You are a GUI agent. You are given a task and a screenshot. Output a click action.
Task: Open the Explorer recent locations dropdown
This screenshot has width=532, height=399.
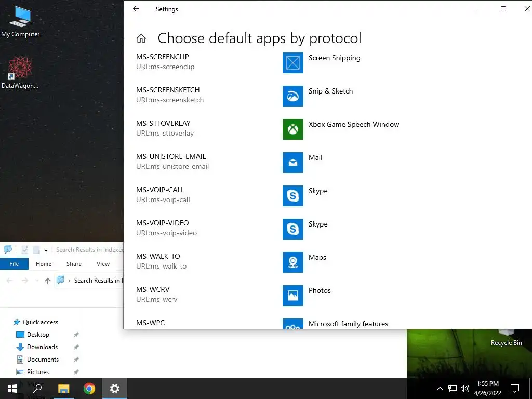pos(37,281)
